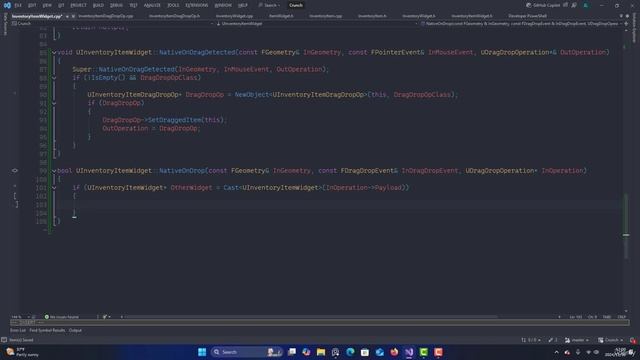Click the notifications bell icon
Image resolution: width=640 pixels, height=360 pixels.
[632, 340]
